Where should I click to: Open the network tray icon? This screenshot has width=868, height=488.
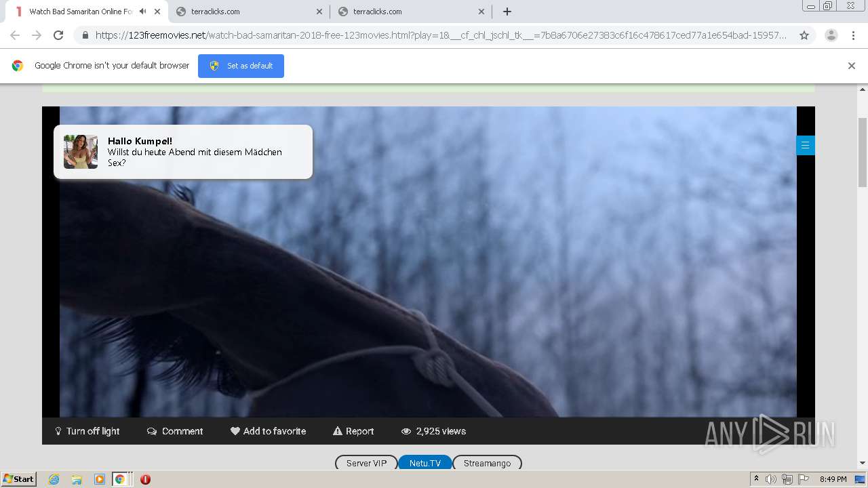coord(787,479)
